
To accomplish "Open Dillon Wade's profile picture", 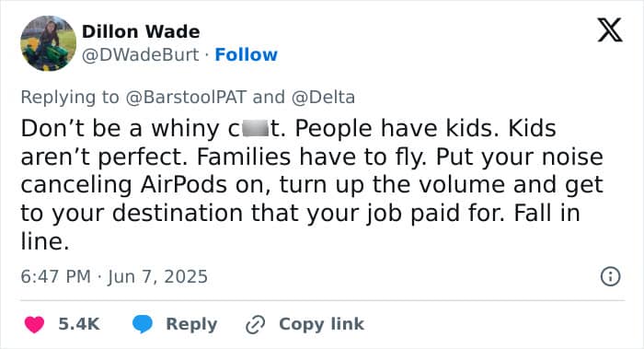I will pyautogui.click(x=49, y=43).
